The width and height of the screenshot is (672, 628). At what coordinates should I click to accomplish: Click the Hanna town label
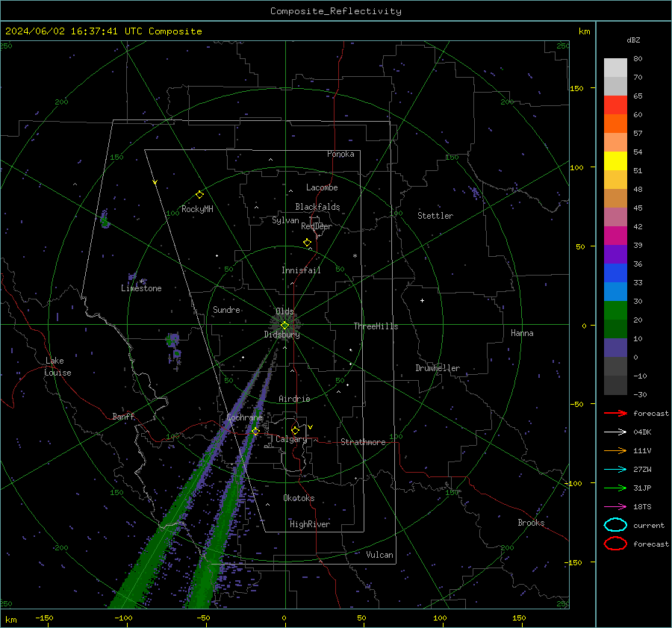(x=522, y=333)
